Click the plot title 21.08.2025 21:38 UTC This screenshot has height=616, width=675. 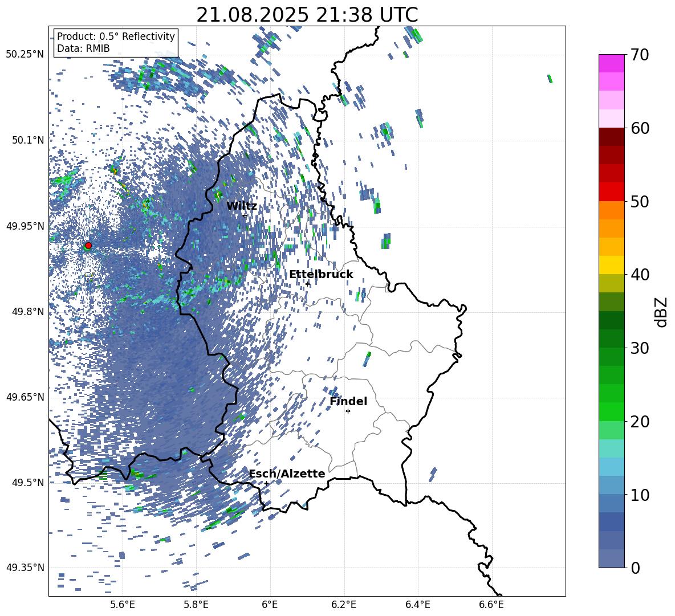307,15
